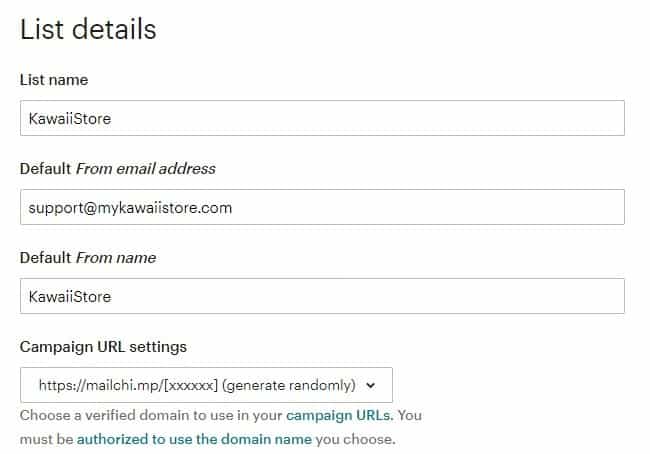
Task: Click the "List name" field label
Action: coord(54,80)
